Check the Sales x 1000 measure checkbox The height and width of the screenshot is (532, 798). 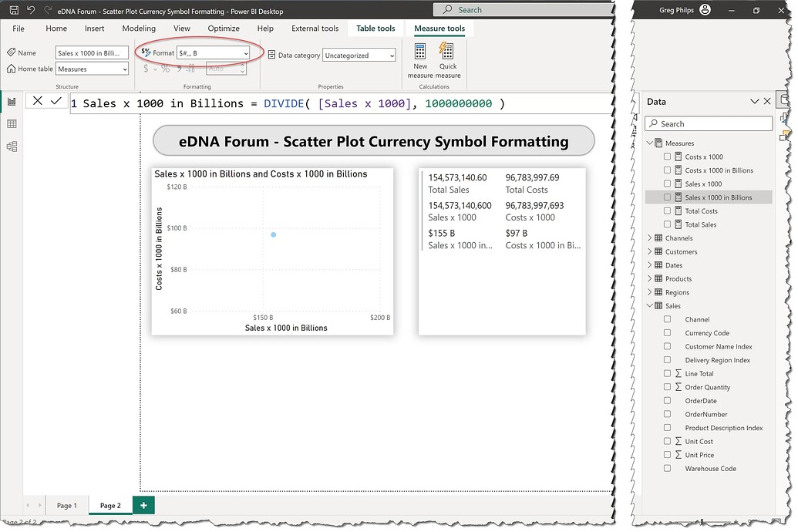click(668, 184)
